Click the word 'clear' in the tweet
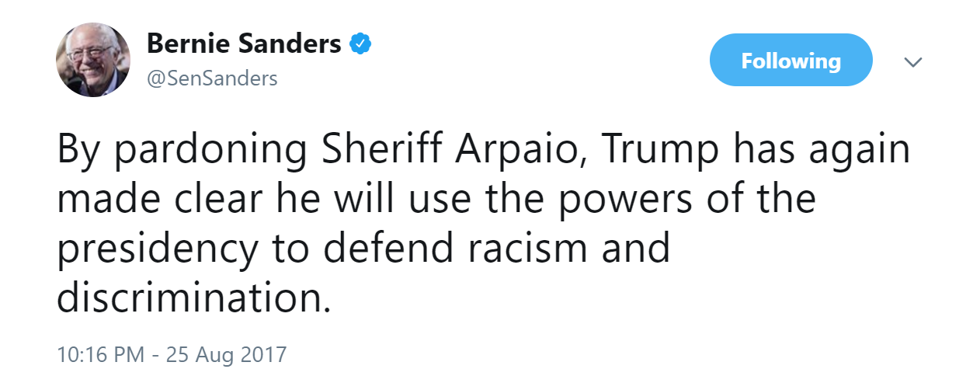The width and height of the screenshot is (980, 376). pyautogui.click(x=219, y=200)
